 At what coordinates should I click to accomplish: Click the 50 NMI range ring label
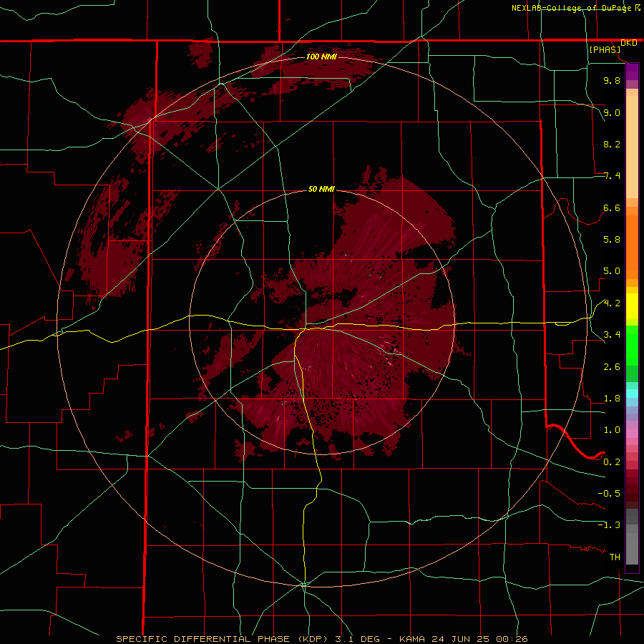pos(321,190)
